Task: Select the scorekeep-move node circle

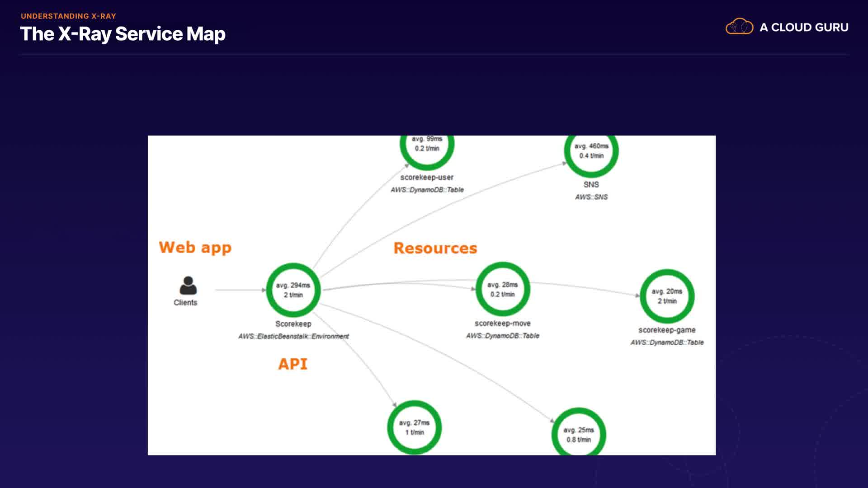Action: [502, 289]
